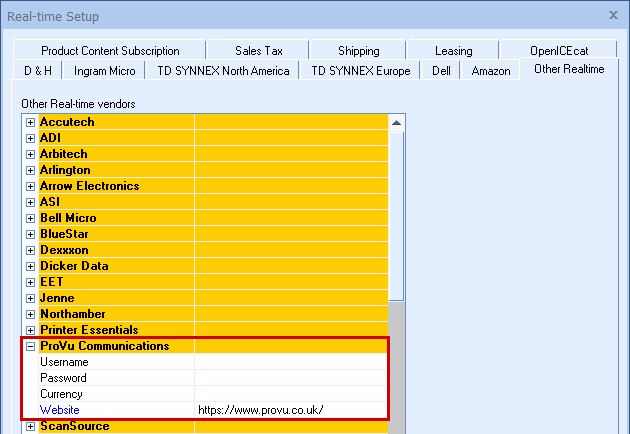Expand the Accutech vendor node
The width and height of the screenshot is (630, 434).
pos(30,122)
